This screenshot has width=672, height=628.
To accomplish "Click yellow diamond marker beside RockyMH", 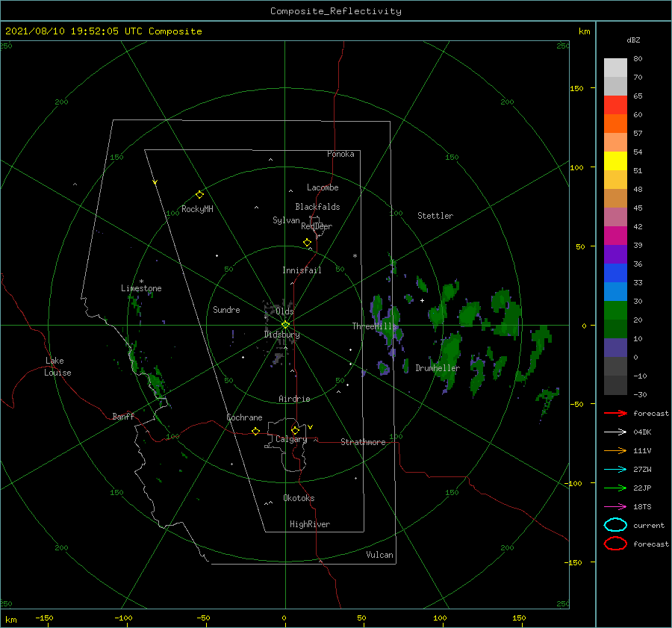I will click(x=199, y=195).
